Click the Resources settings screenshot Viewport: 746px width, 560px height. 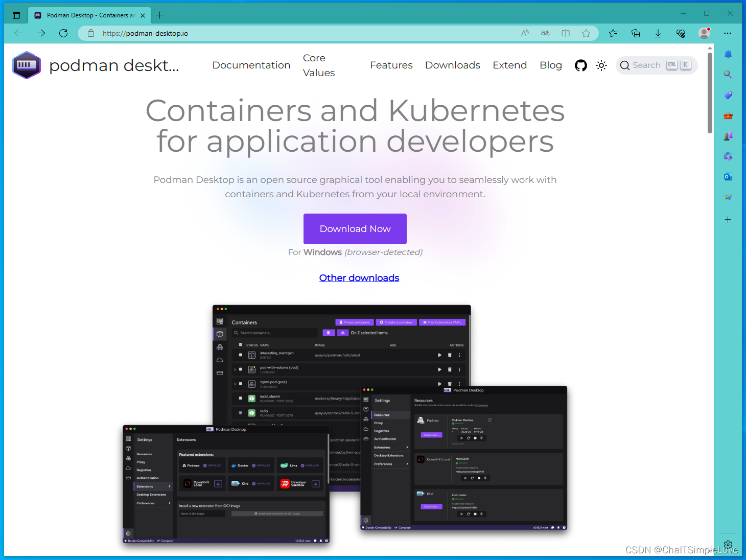(x=464, y=458)
